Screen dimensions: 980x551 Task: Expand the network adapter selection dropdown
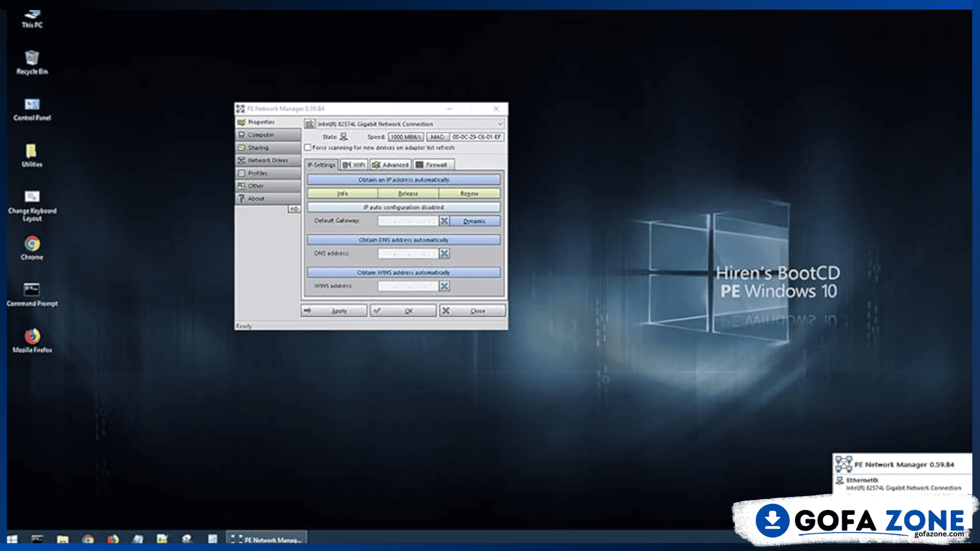coord(500,124)
